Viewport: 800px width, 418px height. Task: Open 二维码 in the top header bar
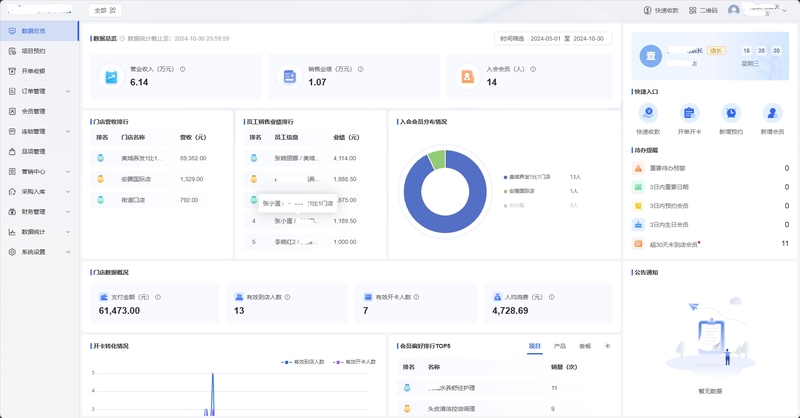pyautogui.click(x=703, y=10)
